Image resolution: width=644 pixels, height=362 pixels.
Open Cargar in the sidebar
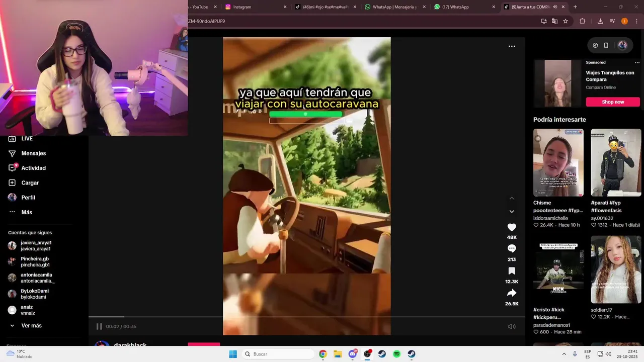tap(23, 183)
